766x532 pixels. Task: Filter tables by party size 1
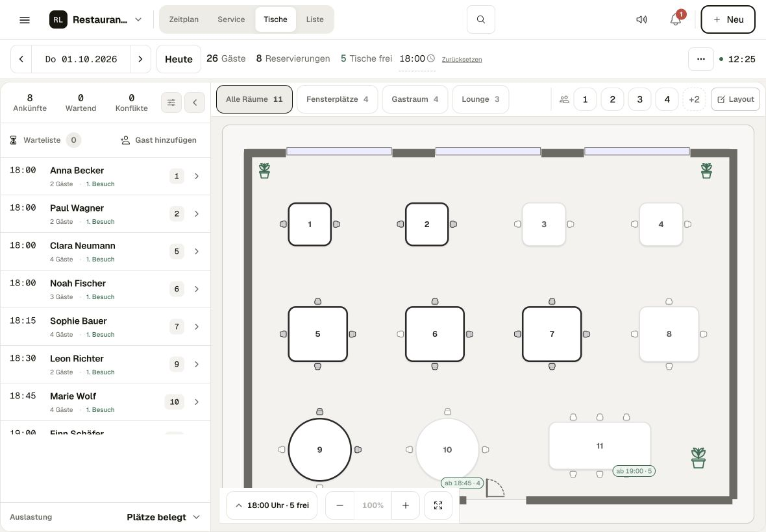click(x=586, y=99)
